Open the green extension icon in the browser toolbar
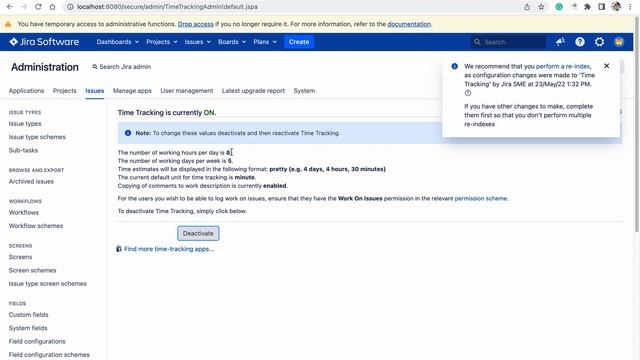Image resolution: width=640 pixels, height=360 pixels. pyautogui.click(x=559, y=7)
